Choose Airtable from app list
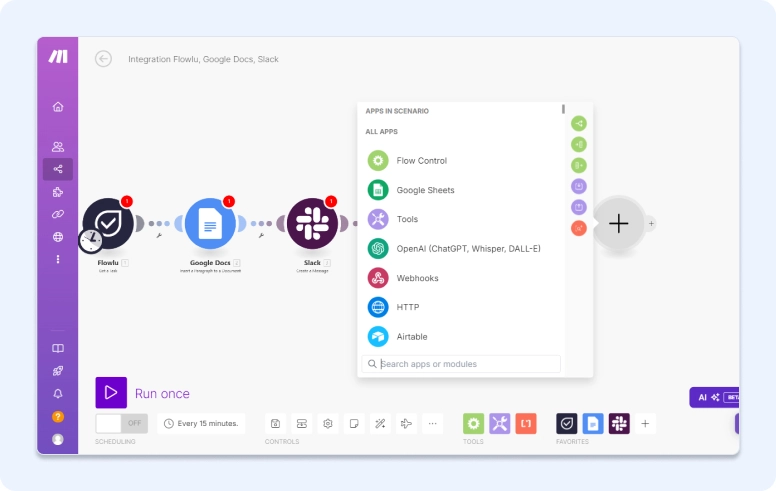The height and width of the screenshot is (491, 776). (x=462, y=337)
